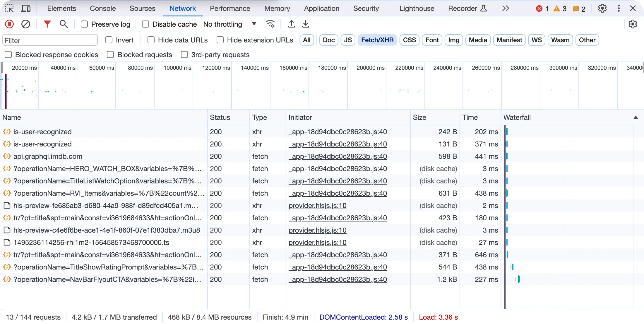
Task: Open provider.hlsjs.js:10 initiator link
Action: pyautogui.click(x=317, y=206)
